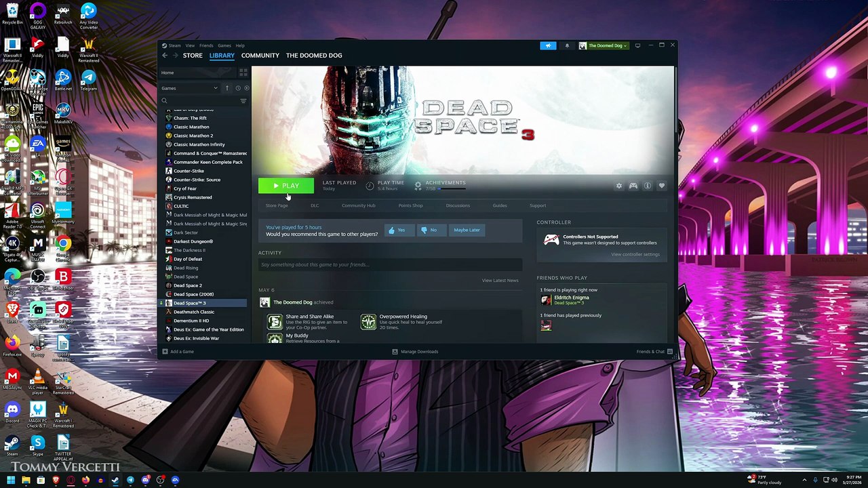Open the Games menu
Viewport: 868px width, 488px height.
224,45
